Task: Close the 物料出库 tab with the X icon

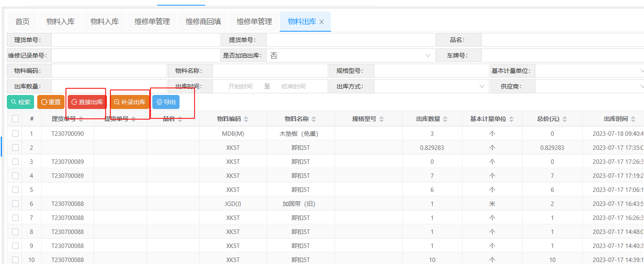Action: tap(321, 22)
